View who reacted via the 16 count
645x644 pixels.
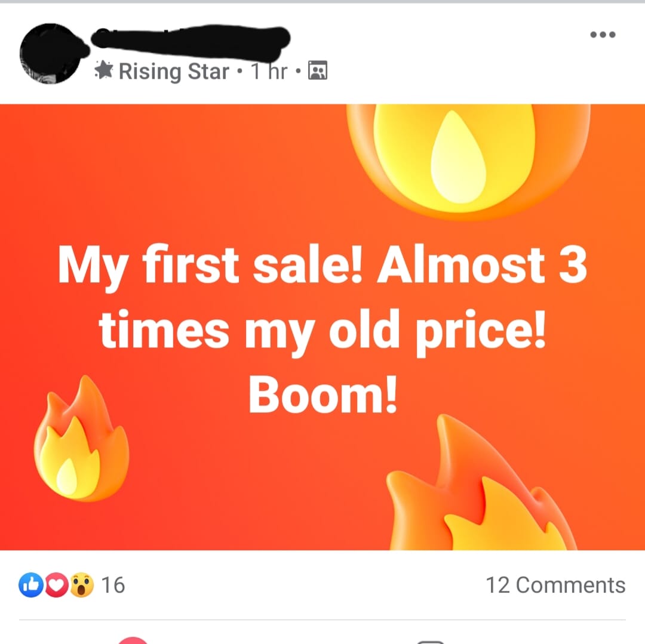[x=113, y=585]
